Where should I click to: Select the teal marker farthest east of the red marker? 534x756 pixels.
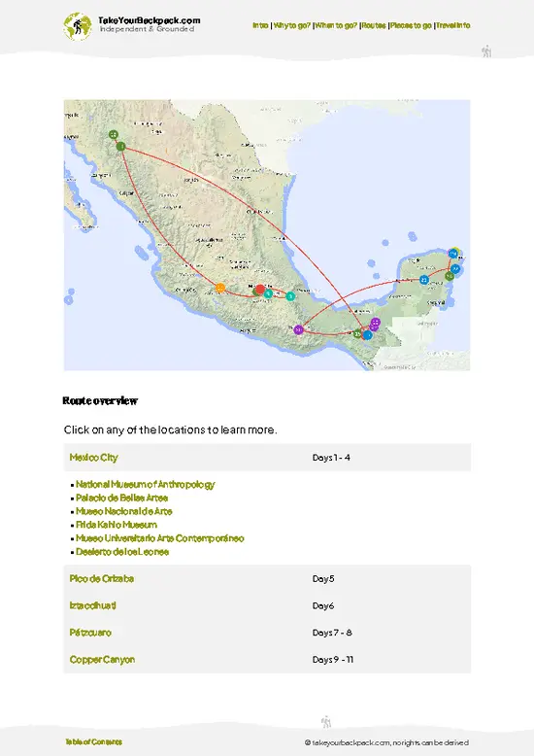pyautogui.click(x=290, y=296)
